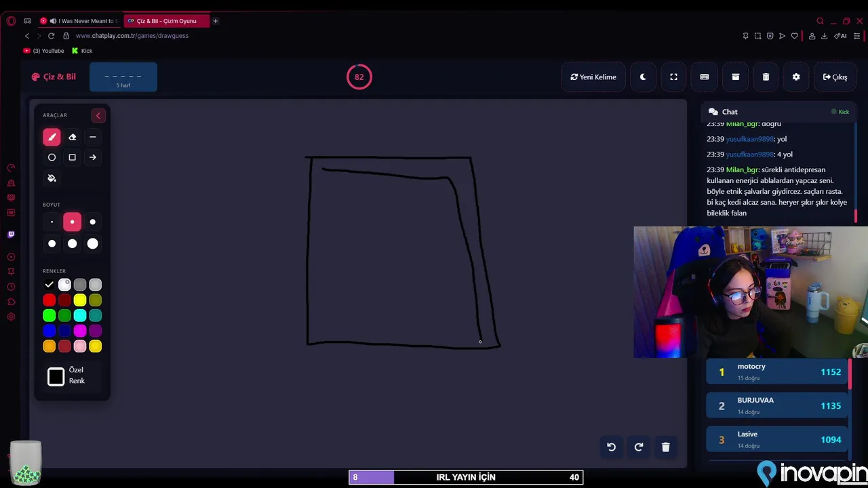This screenshot has height=488, width=868.
Task: Click the Çiz & Bil logo
Action: pyautogui.click(x=54, y=77)
